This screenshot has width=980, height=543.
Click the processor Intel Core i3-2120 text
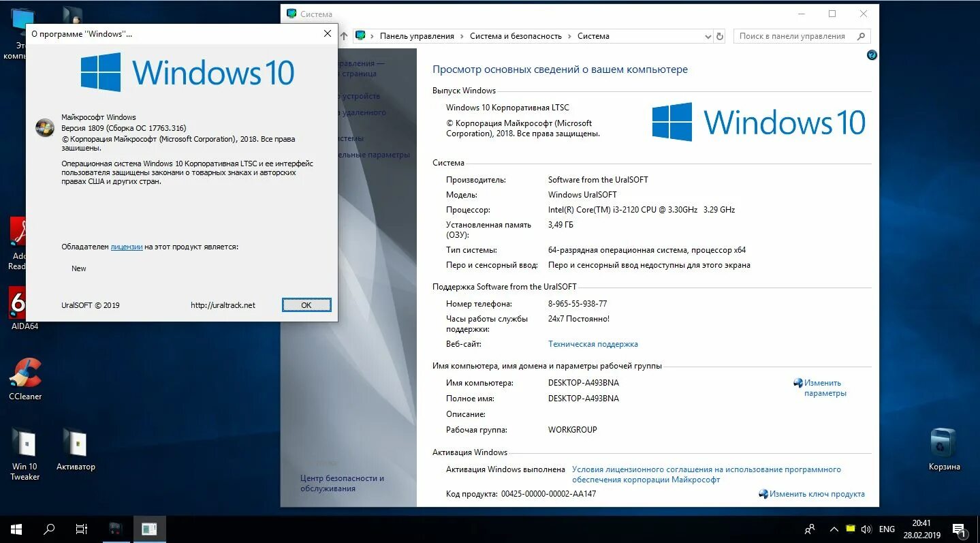pyautogui.click(x=642, y=210)
